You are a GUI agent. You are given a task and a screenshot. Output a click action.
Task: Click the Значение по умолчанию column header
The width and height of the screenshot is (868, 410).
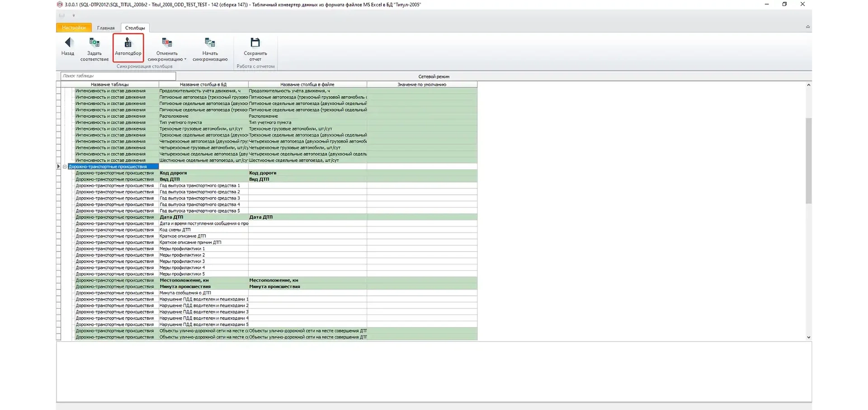pyautogui.click(x=421, y=85)
